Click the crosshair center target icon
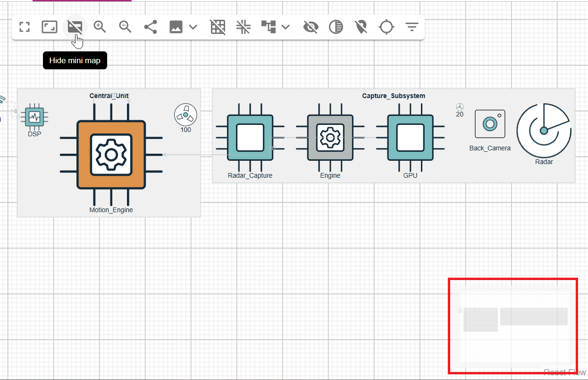 coord(386,27)
